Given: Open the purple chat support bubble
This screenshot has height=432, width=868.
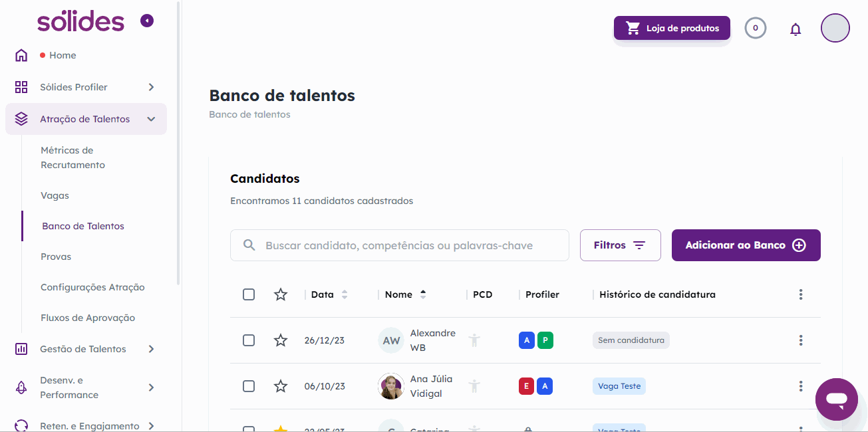Looking at the screenshot, I should point(837,399).
